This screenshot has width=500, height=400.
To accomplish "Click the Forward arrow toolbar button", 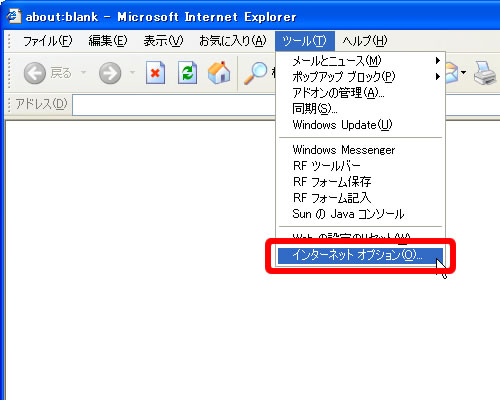I will pos(110,73).
